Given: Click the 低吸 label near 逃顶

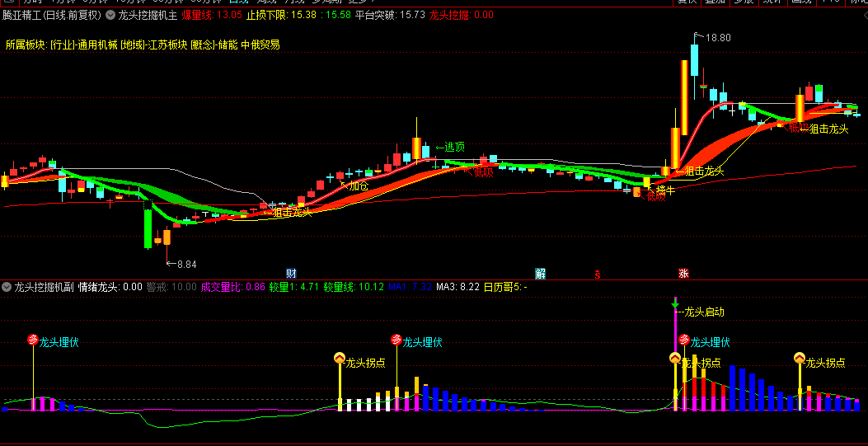Looking at the screenshot, I should (x=484, y=172).
